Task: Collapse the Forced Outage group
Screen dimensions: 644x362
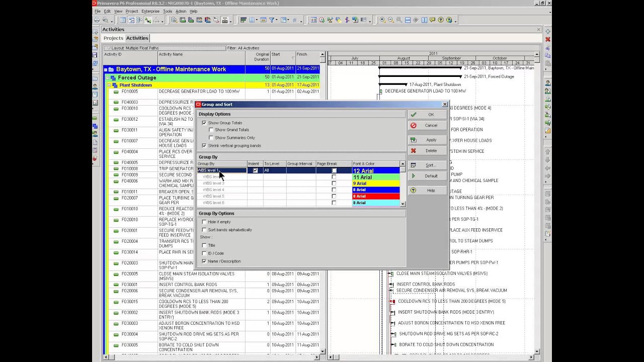Action: coord(108,78)
